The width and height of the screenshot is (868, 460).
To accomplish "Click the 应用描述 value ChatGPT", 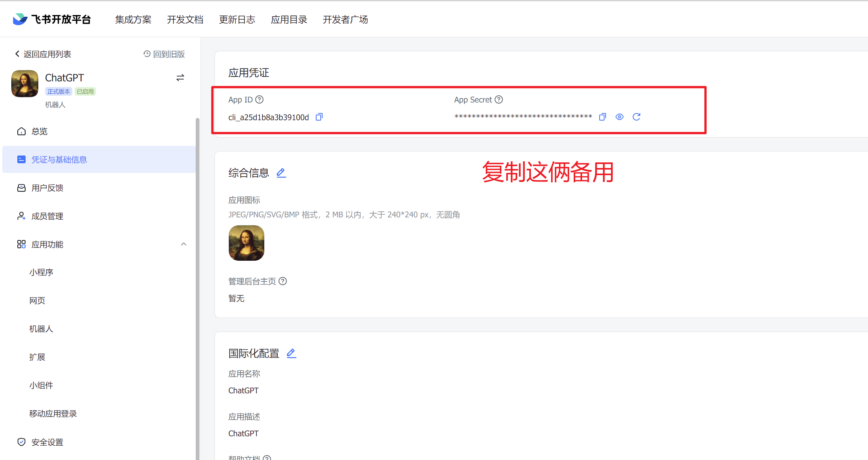I will pos(244,433).
